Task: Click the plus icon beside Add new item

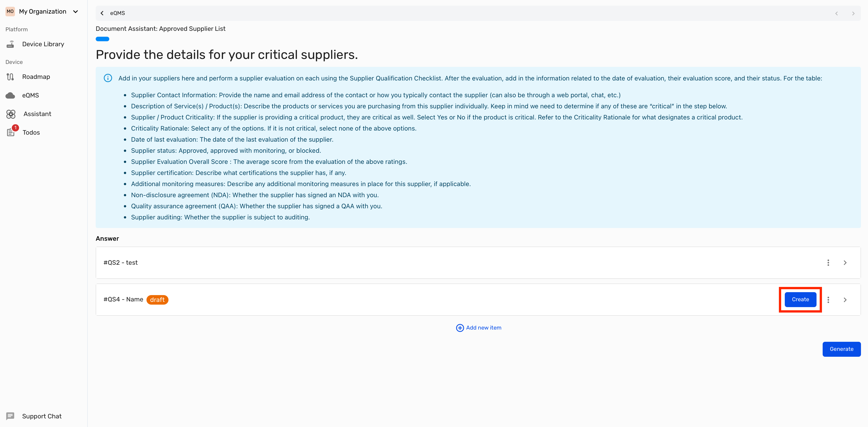Action: click(460, 328)
